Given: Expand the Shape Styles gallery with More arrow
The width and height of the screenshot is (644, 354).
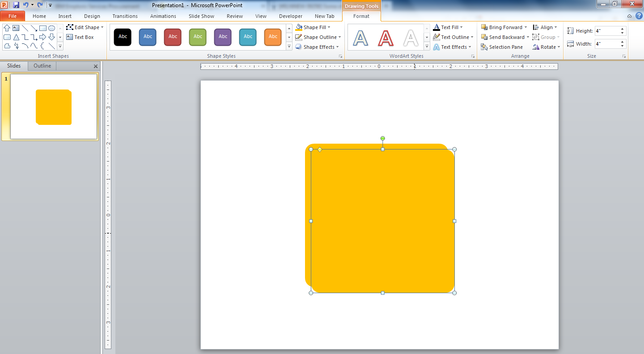Looking at the screenshot, I should coord(288,47).
